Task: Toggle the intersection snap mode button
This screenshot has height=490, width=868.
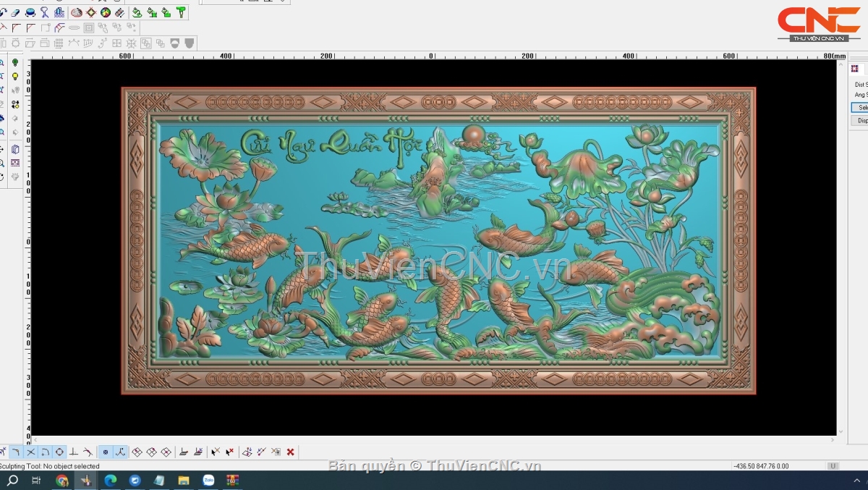Action: pos(30,452)
